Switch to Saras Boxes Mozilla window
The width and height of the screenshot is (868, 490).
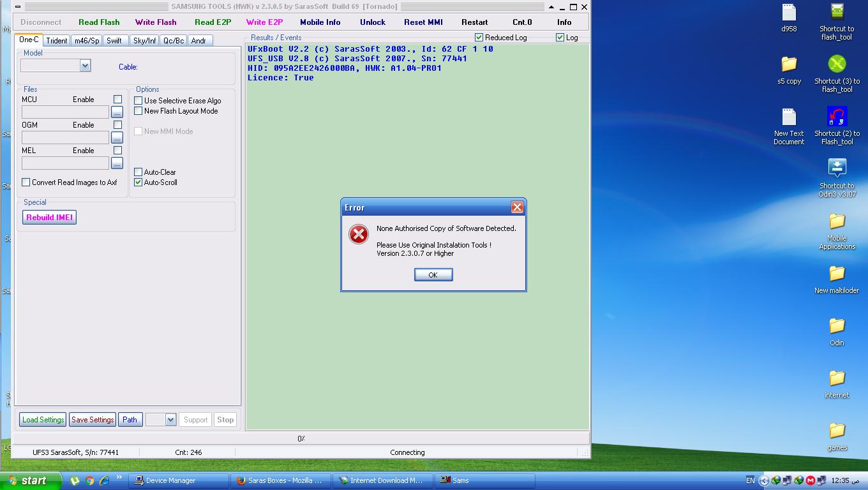coord(281,480)
